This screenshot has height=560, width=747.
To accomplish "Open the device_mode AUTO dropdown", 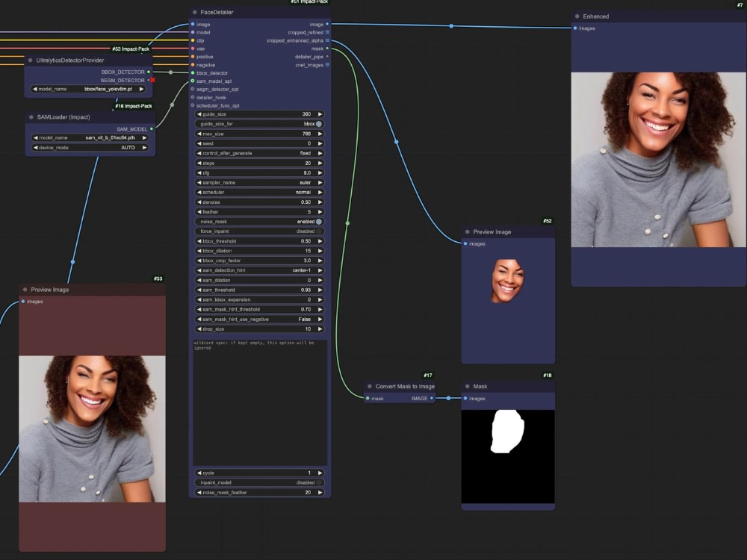I will coord(90,148).
